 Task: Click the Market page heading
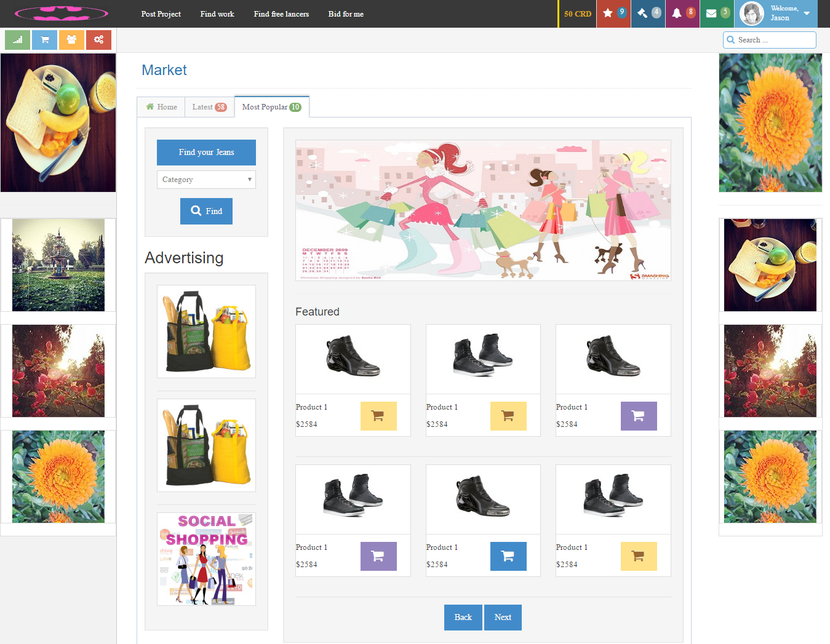[x=164, y=70]
